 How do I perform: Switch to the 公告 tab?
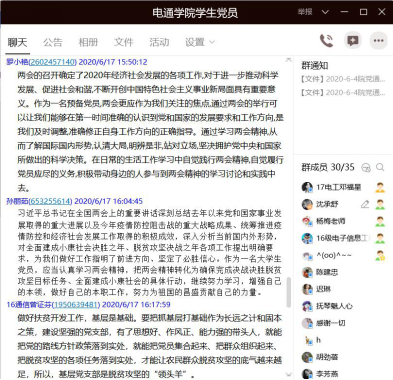tap(53, 42)
